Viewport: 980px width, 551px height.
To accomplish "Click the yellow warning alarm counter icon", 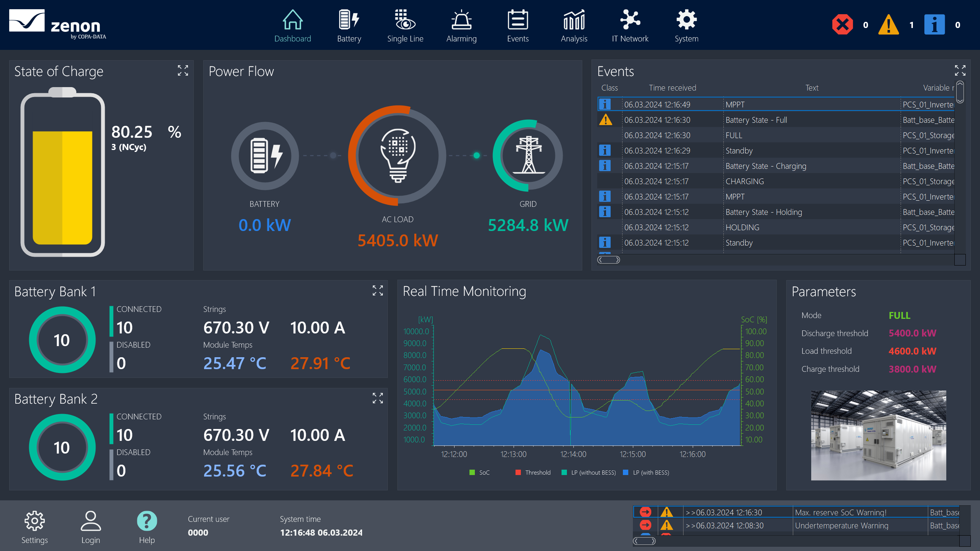I will pos(888,25).
